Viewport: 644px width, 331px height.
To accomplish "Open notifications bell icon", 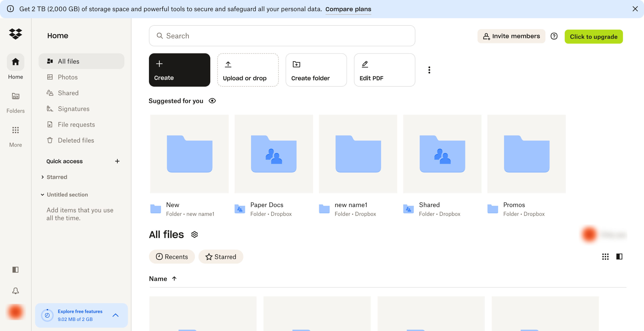I will [15, 291].
